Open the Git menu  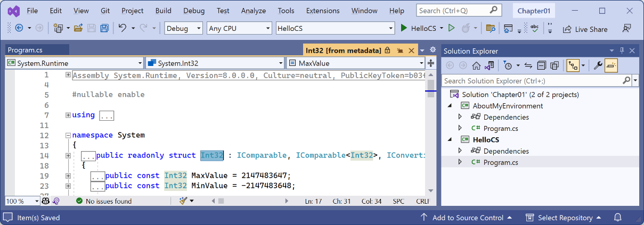105,11
